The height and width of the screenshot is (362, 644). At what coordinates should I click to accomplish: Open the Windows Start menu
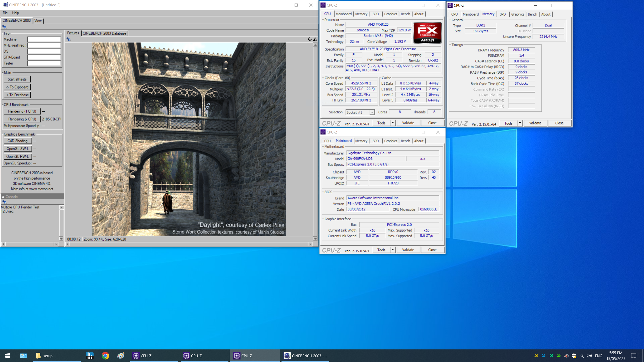(x=8, y=356)
